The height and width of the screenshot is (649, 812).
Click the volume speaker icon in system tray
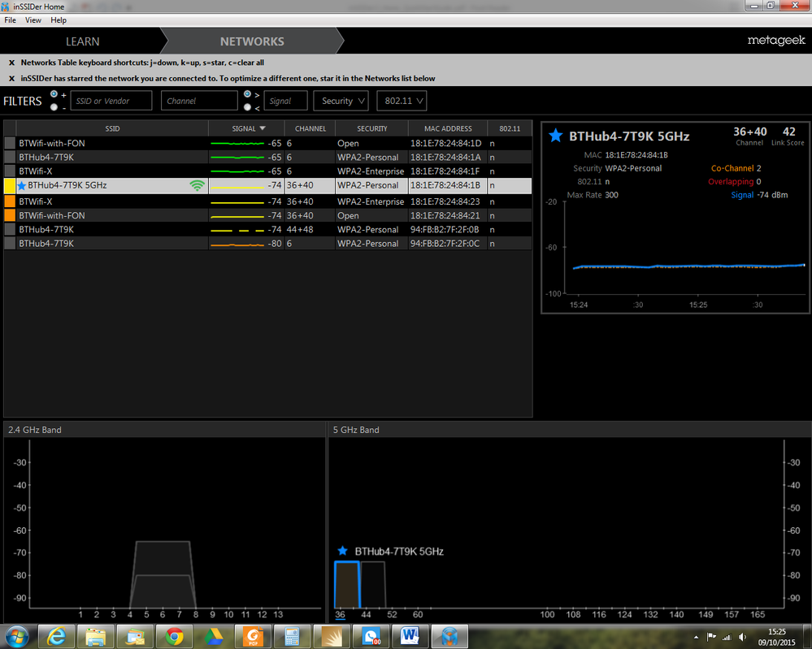pos(742,637)
